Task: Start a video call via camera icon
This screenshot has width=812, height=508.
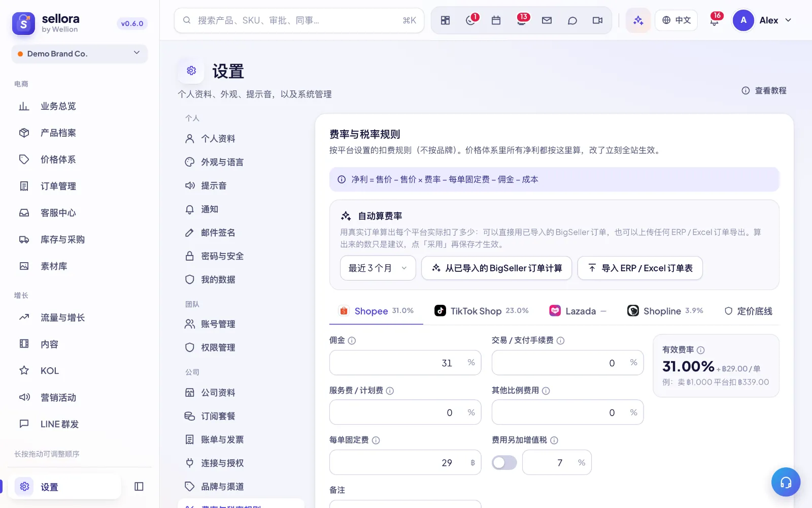Action: tap(597, 20)
